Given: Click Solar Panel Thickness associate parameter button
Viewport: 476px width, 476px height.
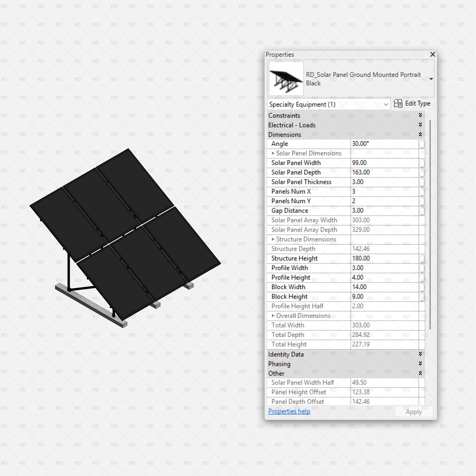Looking at the screenshot, I should coord(422,182).
